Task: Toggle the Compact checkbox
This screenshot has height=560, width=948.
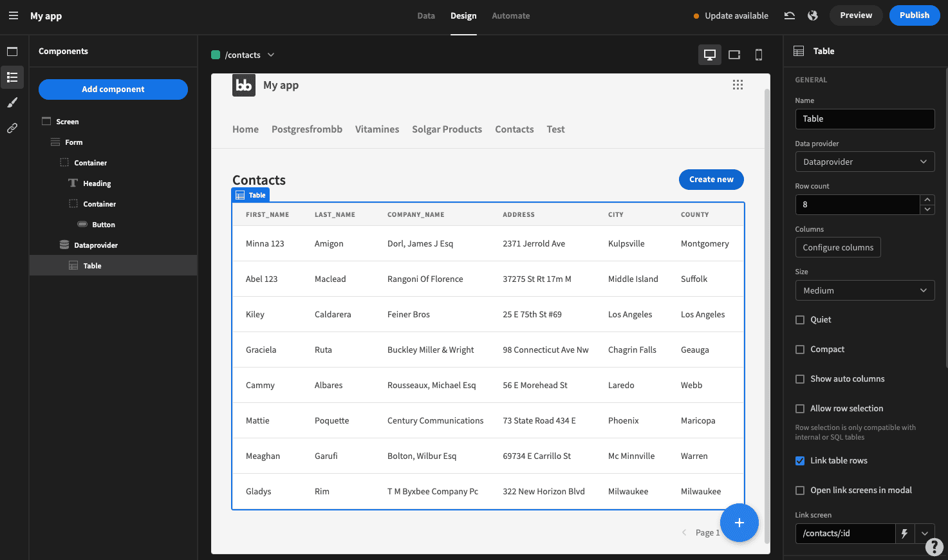Action: [x=800, y=350]
